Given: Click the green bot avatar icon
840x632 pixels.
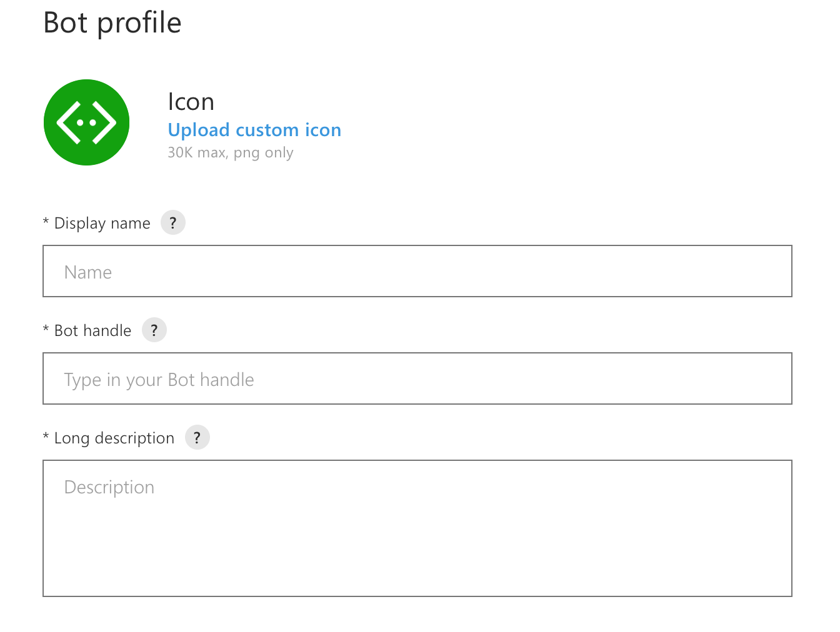Looking at the screenshot, I should [x=86, y=122].
